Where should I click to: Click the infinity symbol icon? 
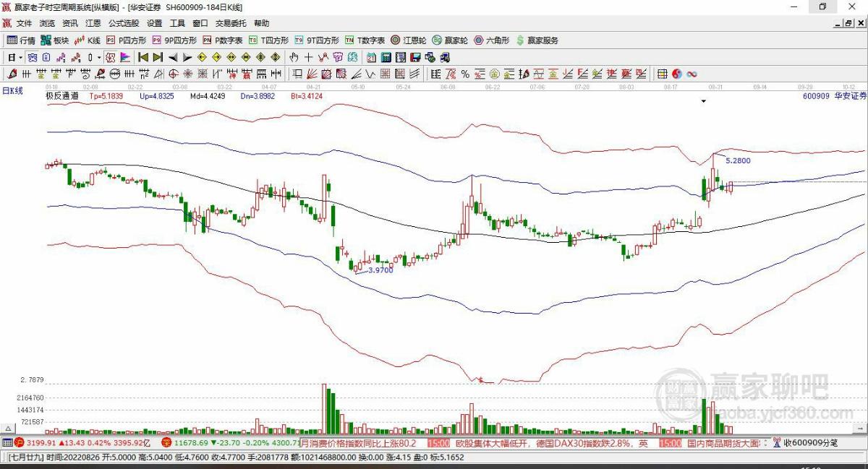[x=692, y=73]
